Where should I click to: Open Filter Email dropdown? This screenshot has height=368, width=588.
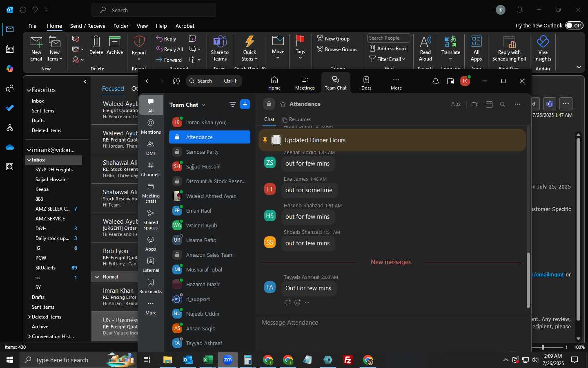coord(387,59)
